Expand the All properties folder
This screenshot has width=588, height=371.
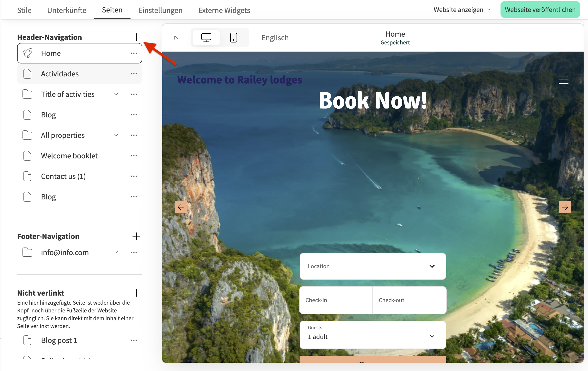[x=116, y=135]
